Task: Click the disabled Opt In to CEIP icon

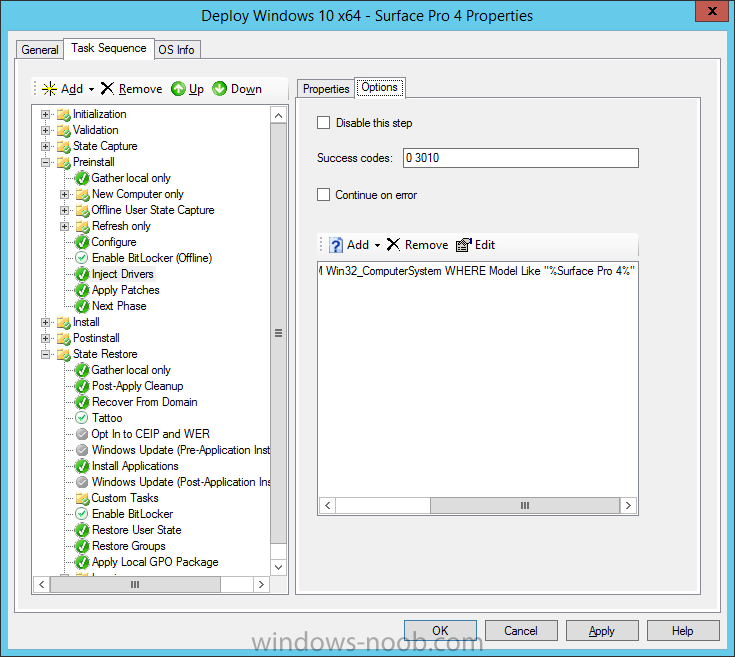Action: [x=82, y=434]
